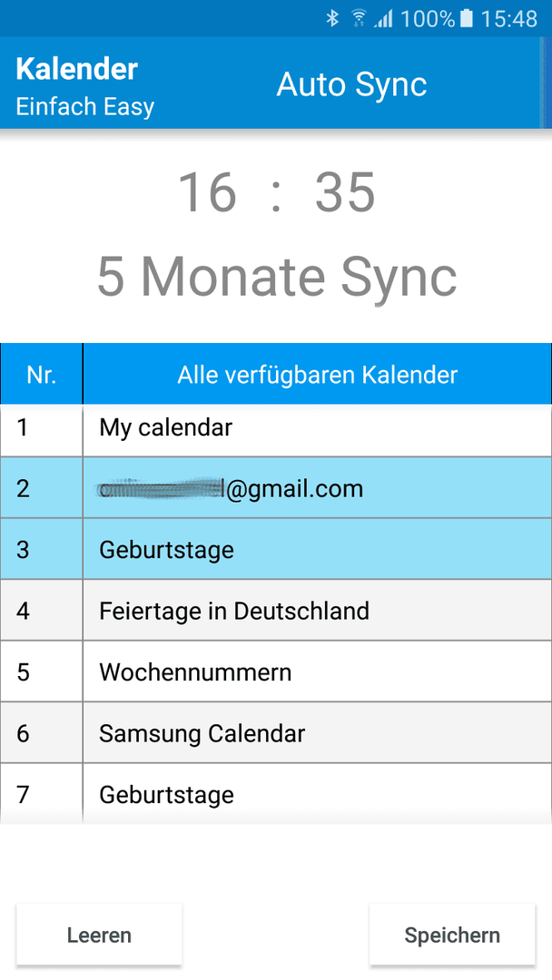Tap the Nr. column header
The height and width of the screenshot is (980, 552).
point(41,375)
